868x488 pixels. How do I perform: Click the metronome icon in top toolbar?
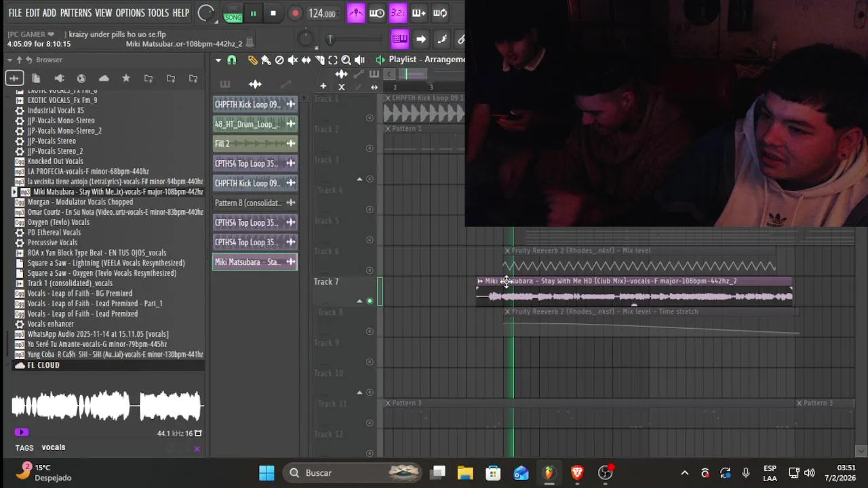356,13
